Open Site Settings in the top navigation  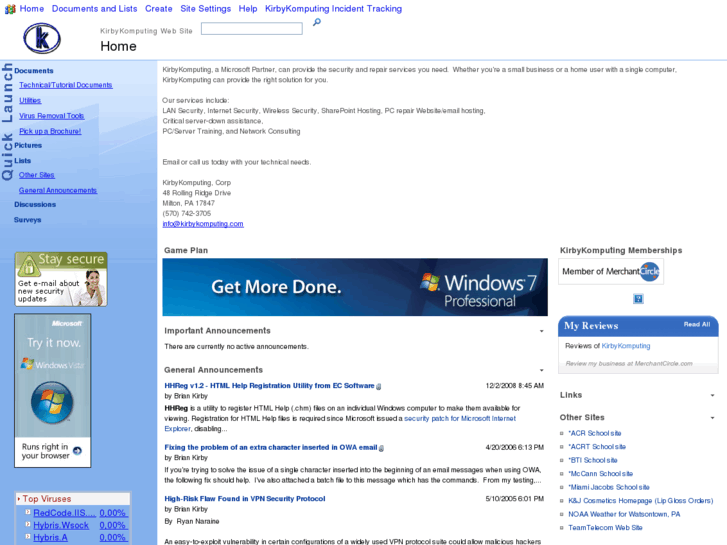(205, 9)
